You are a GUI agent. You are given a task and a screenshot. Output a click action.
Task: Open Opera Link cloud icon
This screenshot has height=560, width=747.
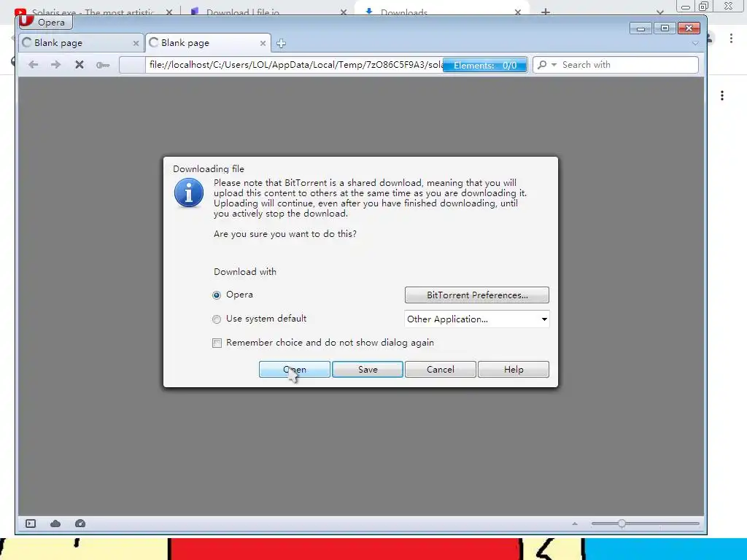(55, 524)
